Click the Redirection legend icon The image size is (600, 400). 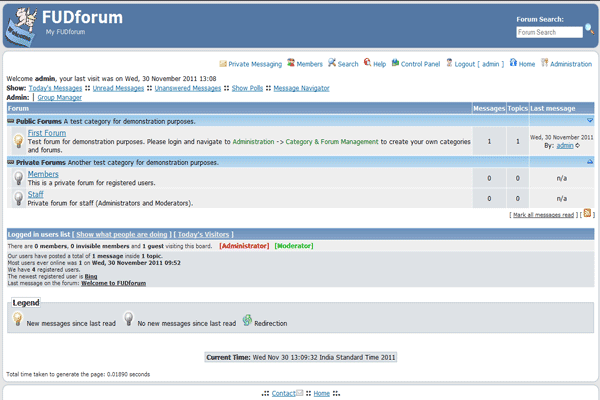click(x=247, y=320)
